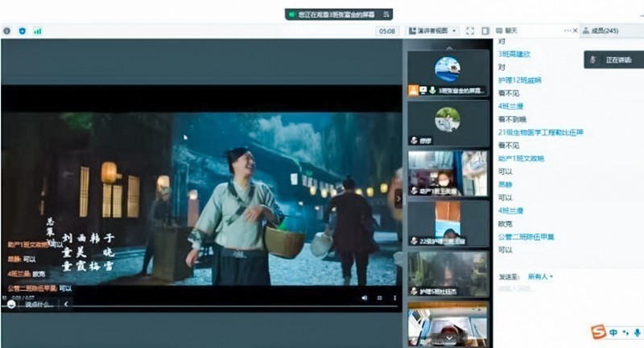Click the 正在讲话 speaking indicator

pos(613,60)
